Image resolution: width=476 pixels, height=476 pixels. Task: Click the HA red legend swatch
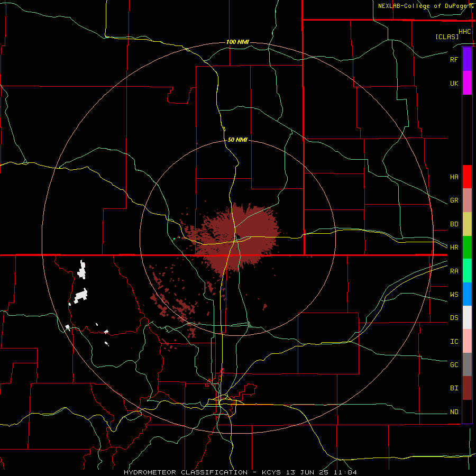pyautogui.click(x=467, y=177)
